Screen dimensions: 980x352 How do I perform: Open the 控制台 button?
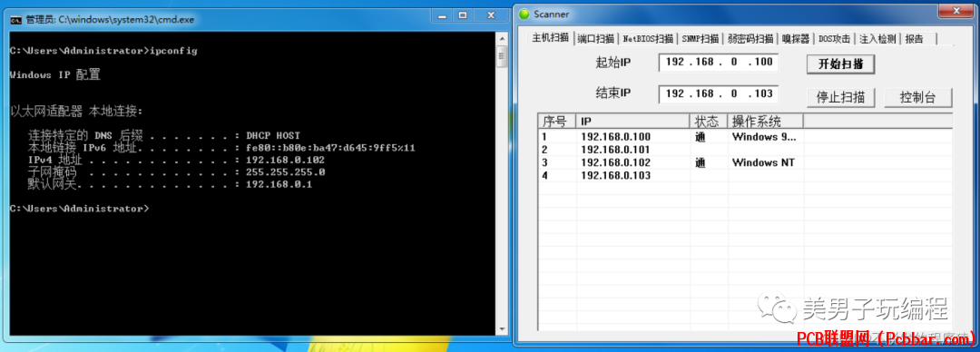917,98
